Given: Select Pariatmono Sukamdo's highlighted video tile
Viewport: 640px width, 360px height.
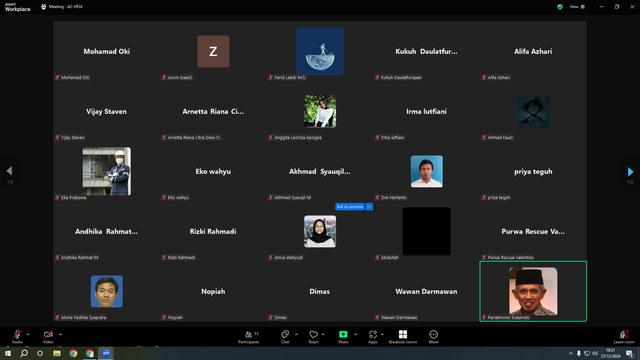Looking at the screenshot, I should tap(533, 291).
